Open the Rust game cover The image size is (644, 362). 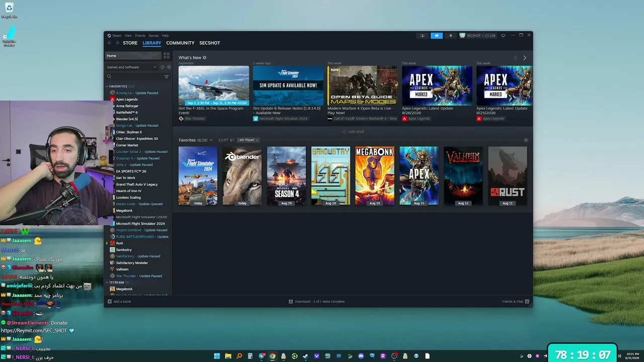click(x=508, y=176)
